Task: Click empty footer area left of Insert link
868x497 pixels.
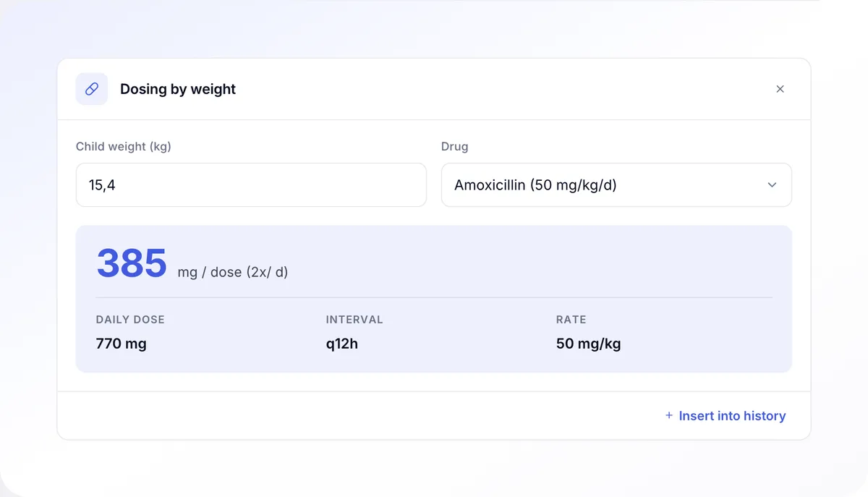Action: [x=362, y=416]
